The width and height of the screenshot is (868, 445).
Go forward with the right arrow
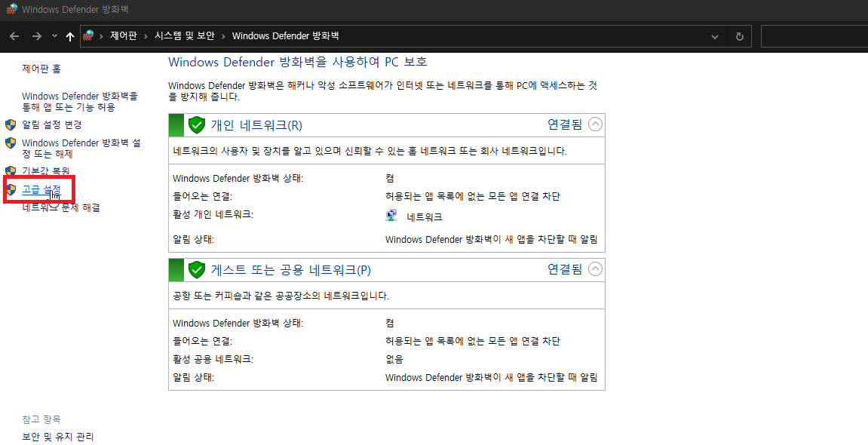(36, 36)
